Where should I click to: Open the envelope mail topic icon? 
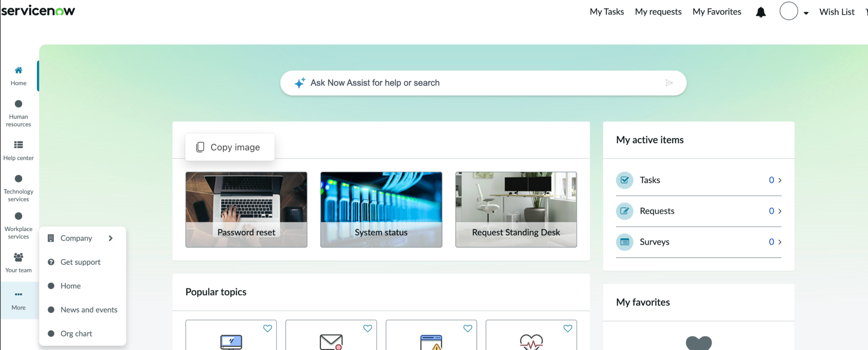331,342
